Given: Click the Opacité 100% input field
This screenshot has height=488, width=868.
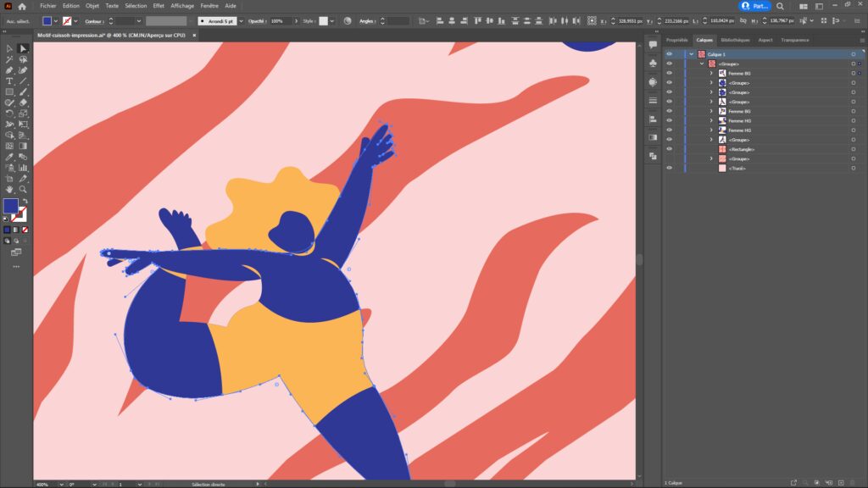Looking at the screenshot, I should point(281,20).
